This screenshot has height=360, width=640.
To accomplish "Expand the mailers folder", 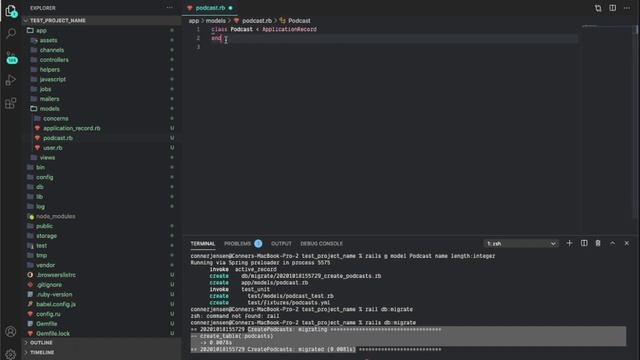I will (x=49, y=99).
